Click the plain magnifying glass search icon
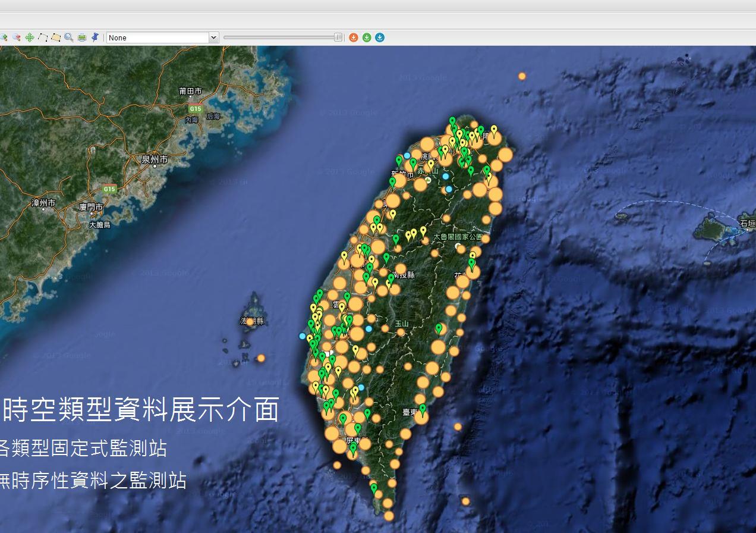756x533 pixels. (69, 37)
